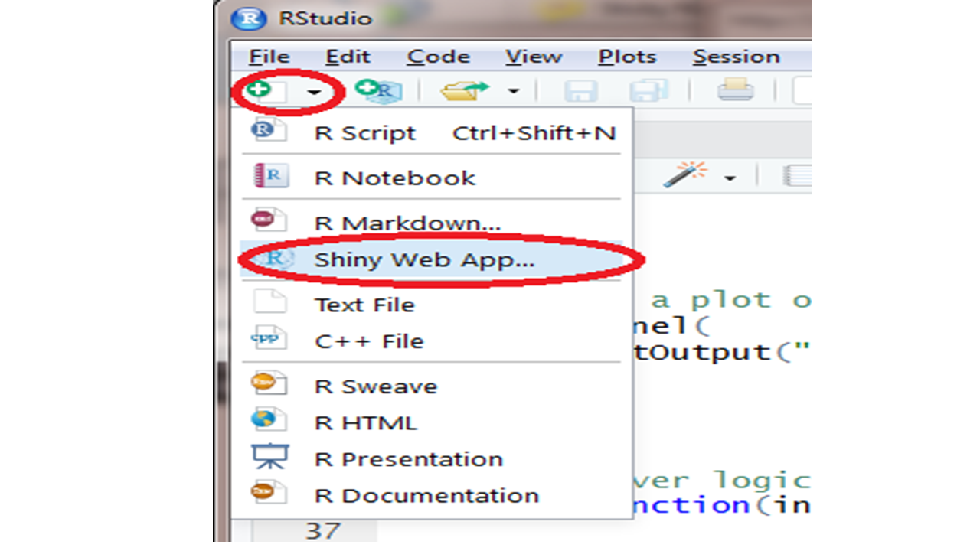The image size is (980, 551).
Task: Choose R Documentation menu entry
Action: [432, 495]
